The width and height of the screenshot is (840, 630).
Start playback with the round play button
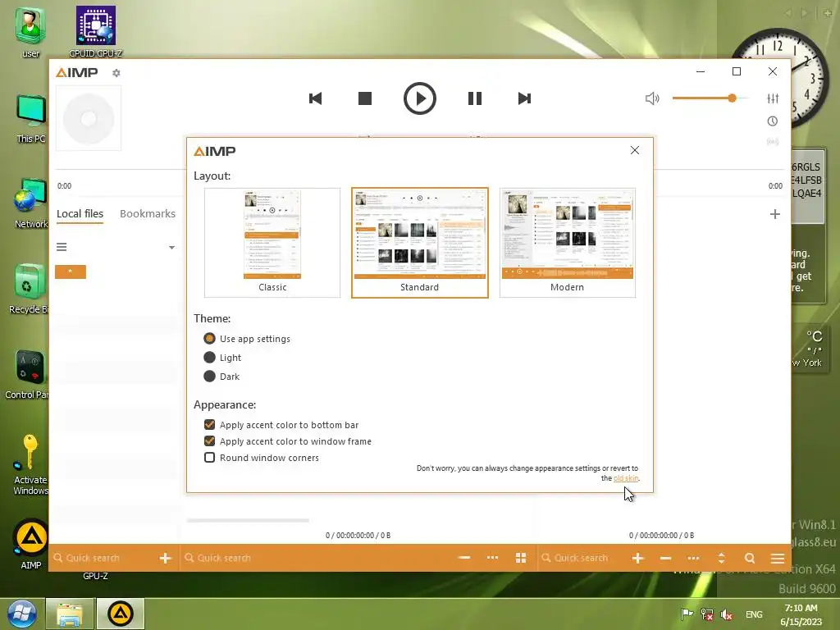click(x=419, y=98)
